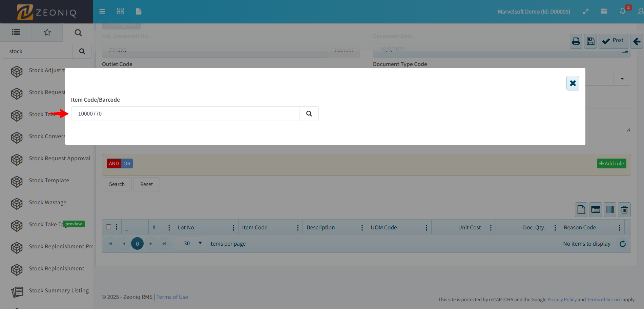
Task: Switch to sidebar search tab
Action: (x=78, y=33)
